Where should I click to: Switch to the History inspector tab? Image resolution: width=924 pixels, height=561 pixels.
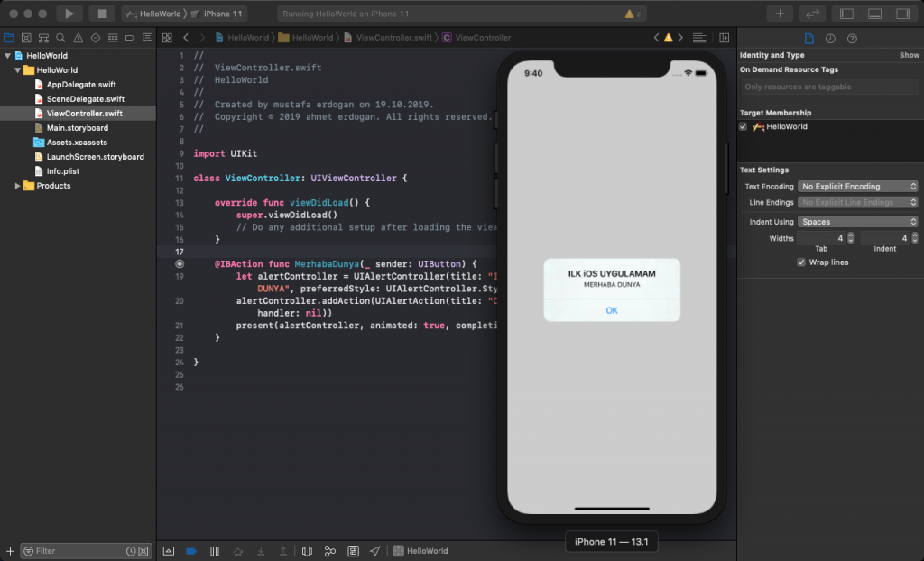pyautogui.click(x=830, y=38)
